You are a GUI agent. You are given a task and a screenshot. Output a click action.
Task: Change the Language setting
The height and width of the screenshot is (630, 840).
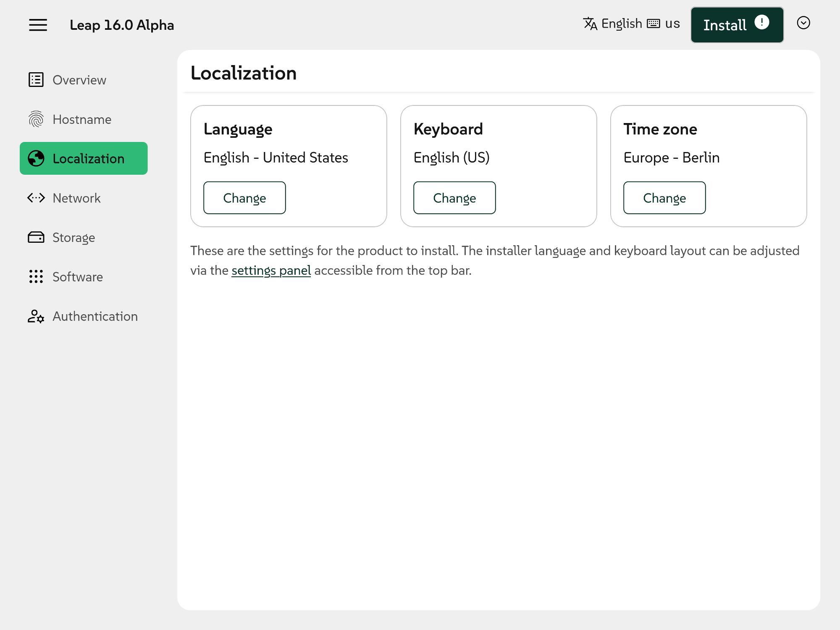(244, 198)
